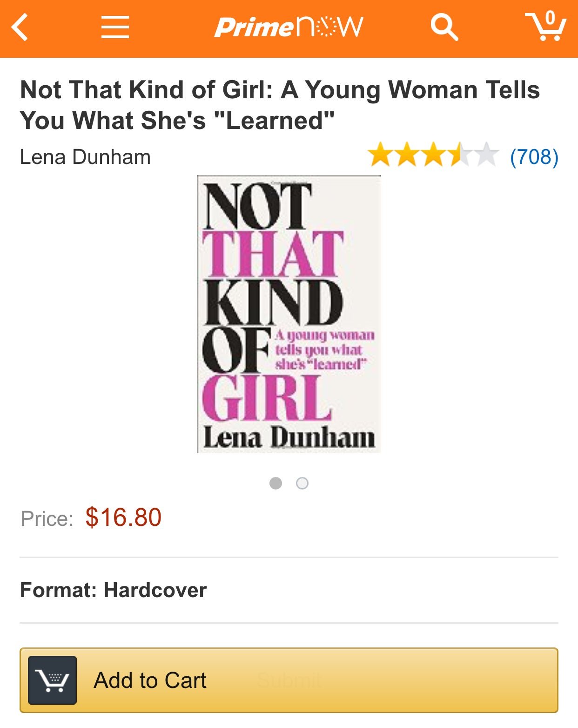
Task: Tap the book cover thumbnail
Action: (x=289, y=314)
